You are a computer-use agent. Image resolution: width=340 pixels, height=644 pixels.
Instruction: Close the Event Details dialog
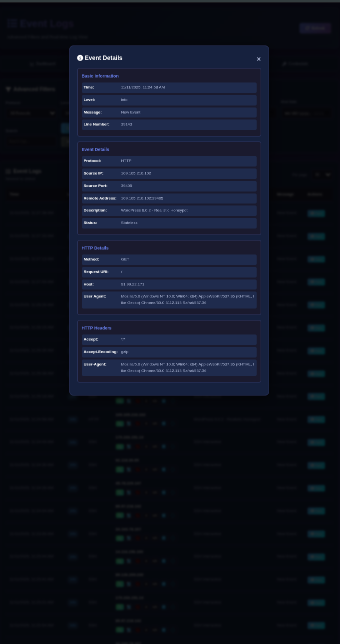tap(259, 59)
